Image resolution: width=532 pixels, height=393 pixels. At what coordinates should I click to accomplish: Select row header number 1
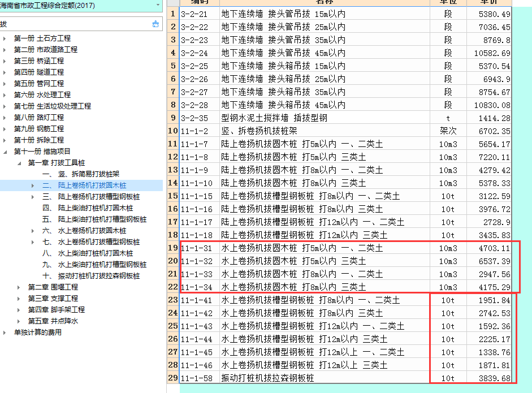[173, 14]
